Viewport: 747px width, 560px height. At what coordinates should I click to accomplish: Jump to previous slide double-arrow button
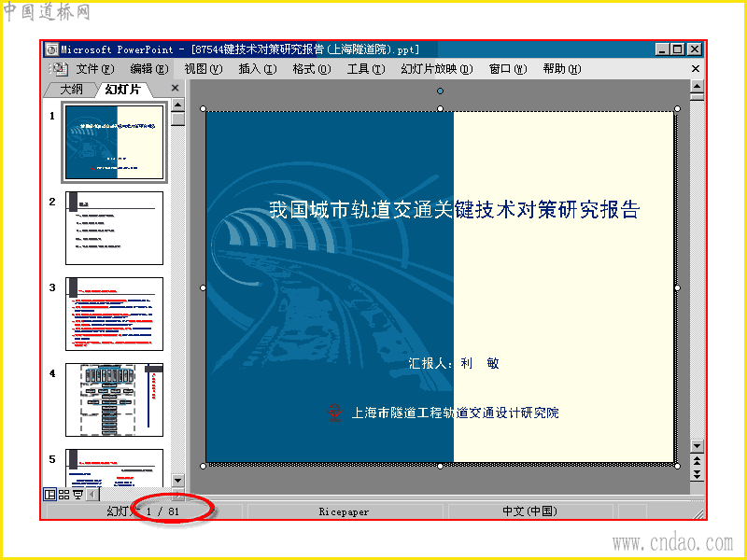point(697,461)
